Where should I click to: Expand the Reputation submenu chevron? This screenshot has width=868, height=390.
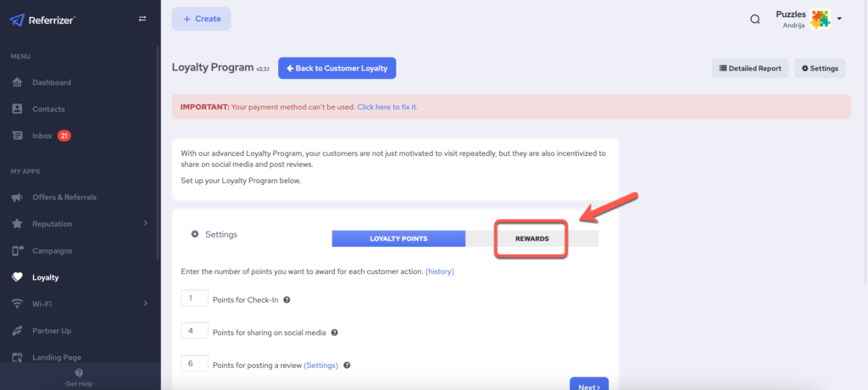click(x=145, y=224)
